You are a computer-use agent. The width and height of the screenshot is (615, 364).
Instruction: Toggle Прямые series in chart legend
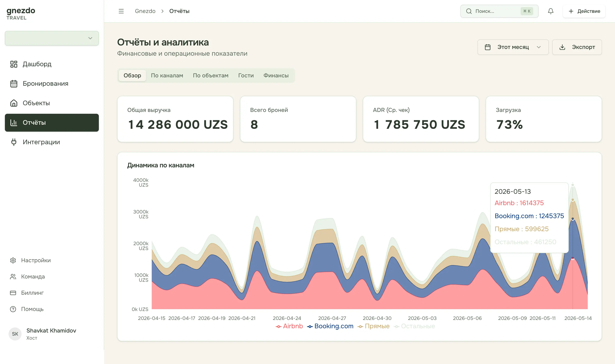[373, 326]
